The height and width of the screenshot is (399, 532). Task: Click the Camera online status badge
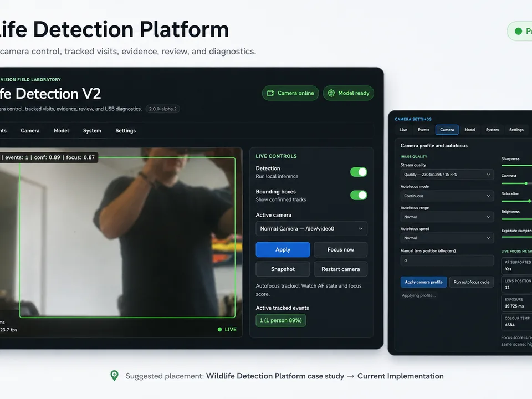(290, 93)
